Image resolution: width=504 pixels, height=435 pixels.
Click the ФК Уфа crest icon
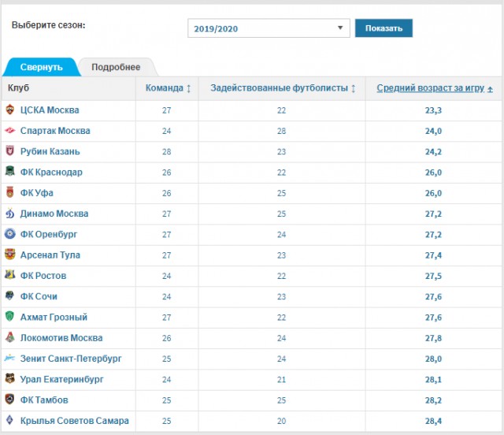[10, 192]
